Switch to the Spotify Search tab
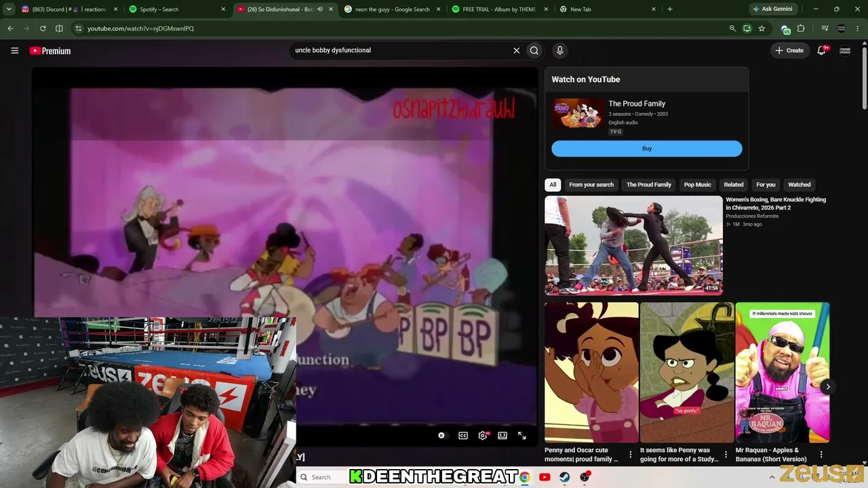Image resolution: width=868 pixels, height=488 pixels. pyautogui.click(x=177, y=9)
